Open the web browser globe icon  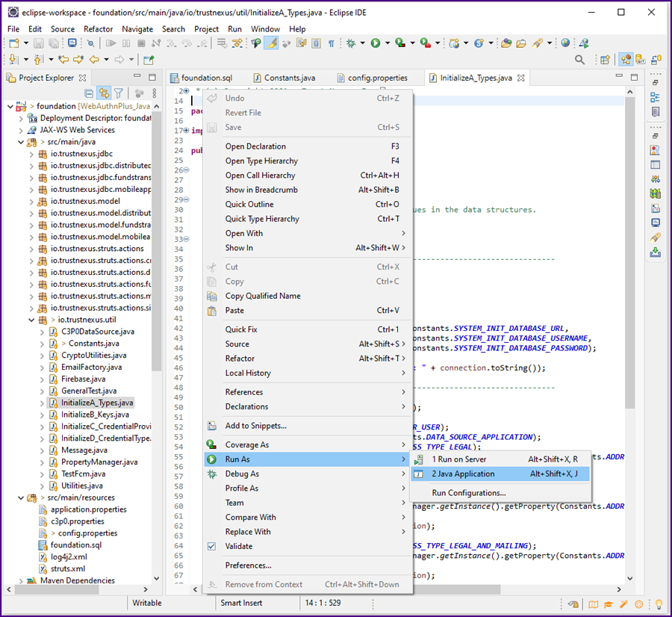point(566,43)
